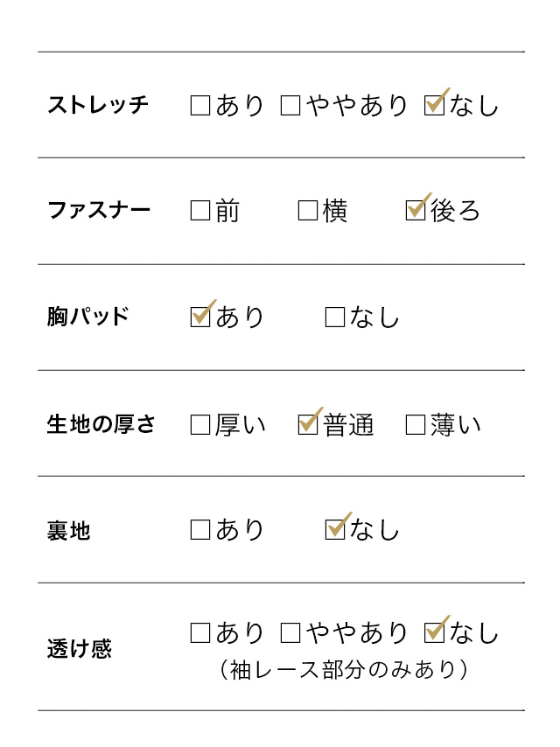Click the ストレッチ row label
This screenshot has width=560, height=747.
tap(98, 106)
